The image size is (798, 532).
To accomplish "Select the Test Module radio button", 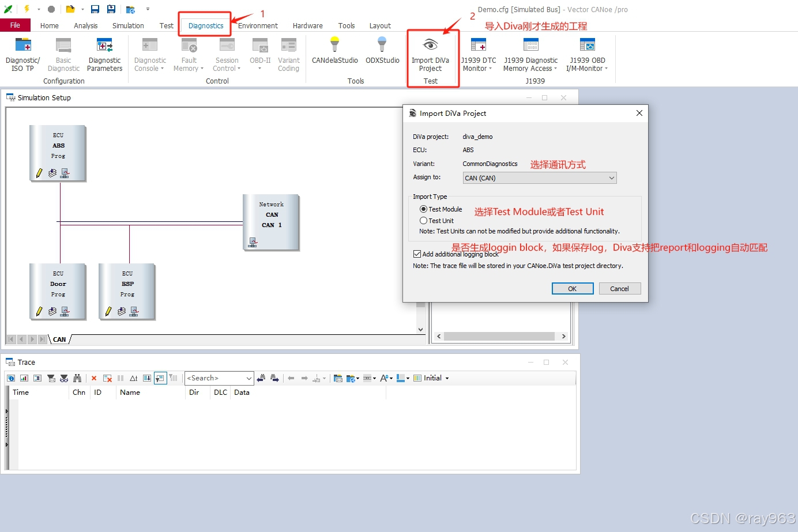I will click(423, 209).
